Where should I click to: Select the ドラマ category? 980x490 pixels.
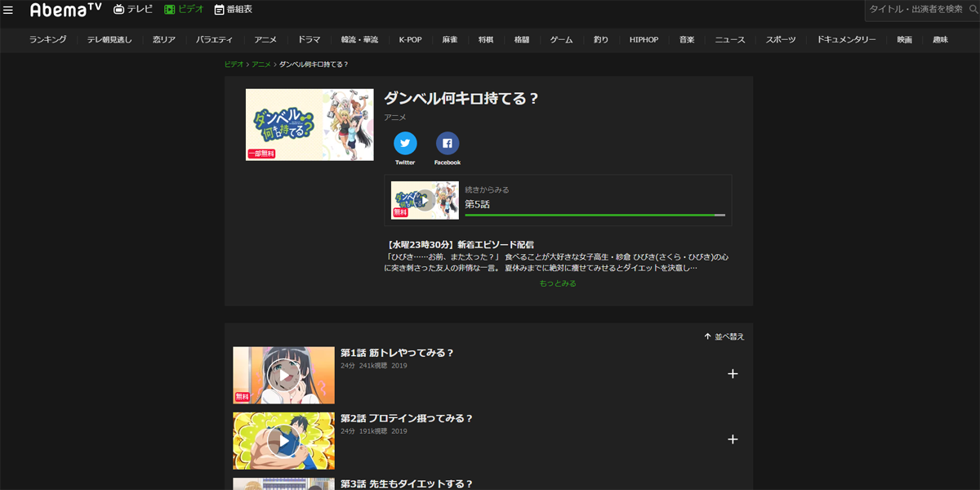click(x=310, y=39)
